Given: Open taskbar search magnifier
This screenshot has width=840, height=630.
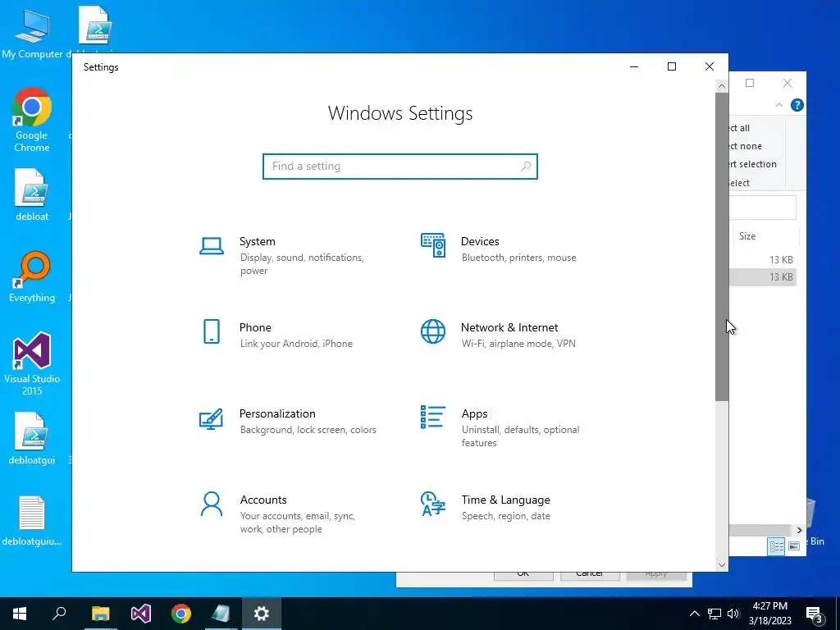Looking at the screenshot, I should (x=59, y=614).
